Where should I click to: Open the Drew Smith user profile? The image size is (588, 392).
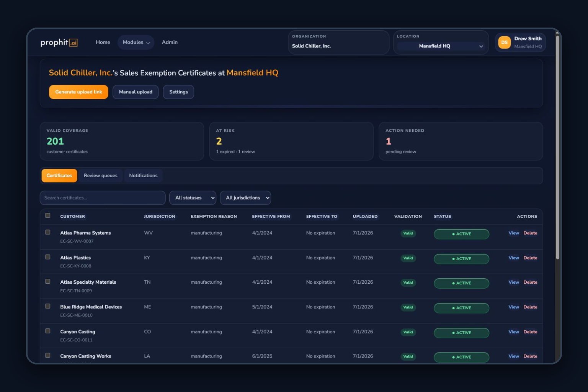tap(520, 42)
